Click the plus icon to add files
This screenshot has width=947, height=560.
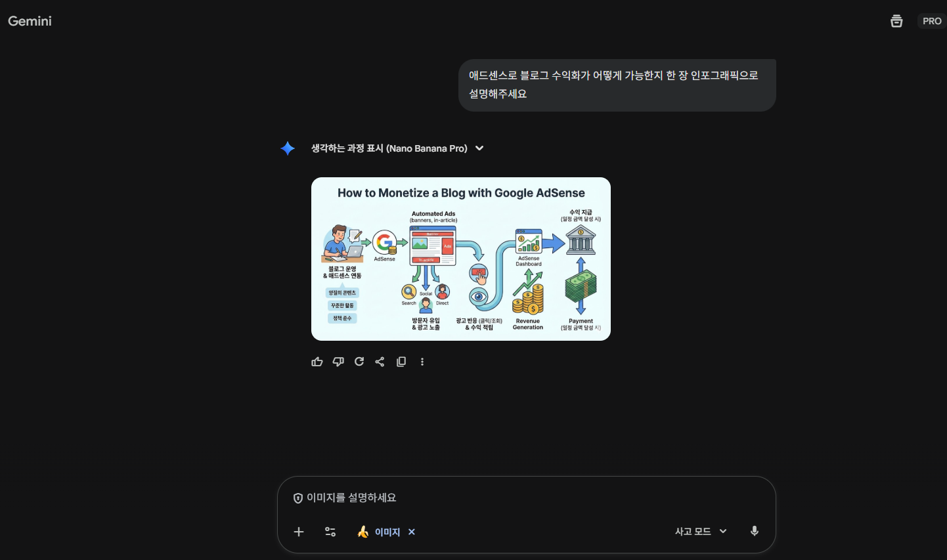point(299,532)
